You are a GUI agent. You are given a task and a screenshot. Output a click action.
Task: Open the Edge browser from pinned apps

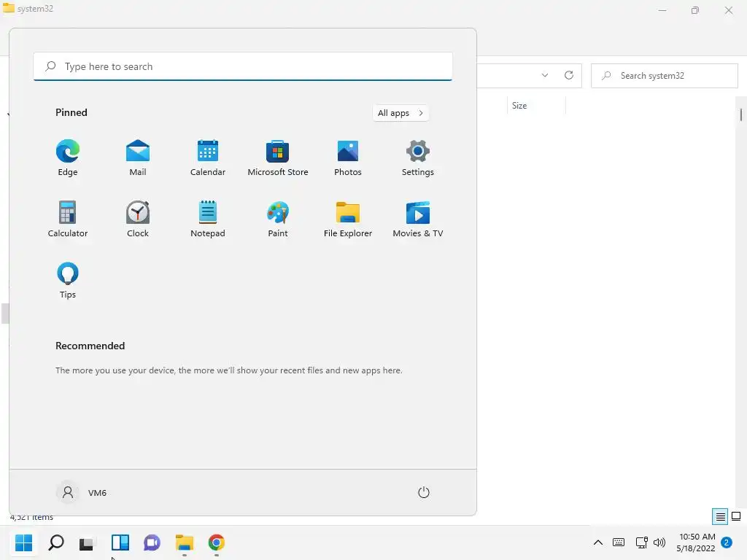(68, 158)
